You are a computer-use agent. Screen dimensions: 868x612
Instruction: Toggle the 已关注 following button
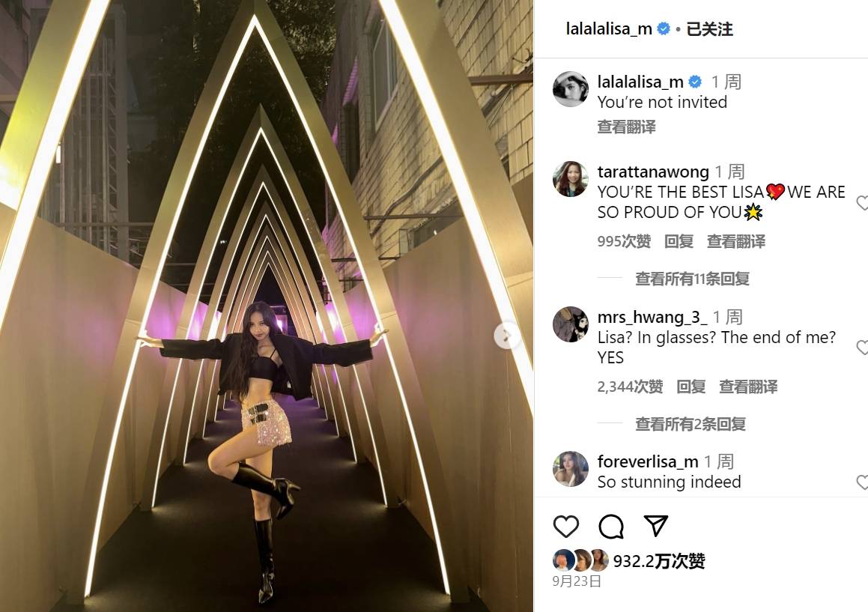(x=710, y=29)
